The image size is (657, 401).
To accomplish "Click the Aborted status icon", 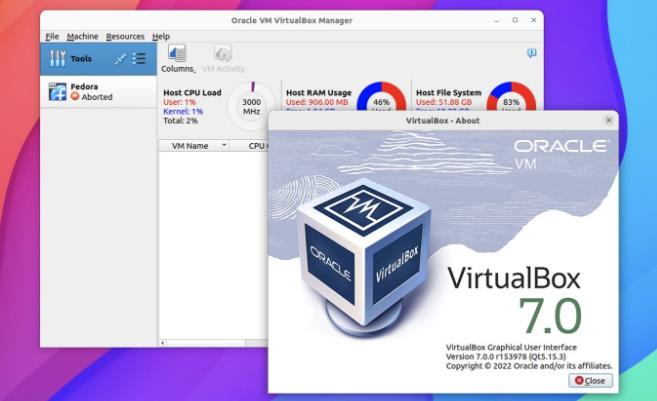I will pos(75,96).
